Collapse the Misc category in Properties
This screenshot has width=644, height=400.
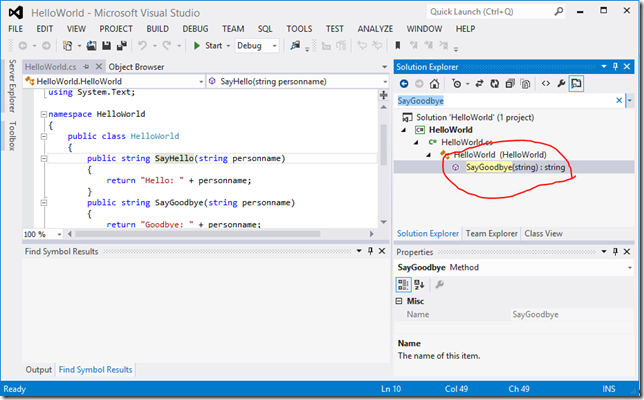(x=399, y=301)
